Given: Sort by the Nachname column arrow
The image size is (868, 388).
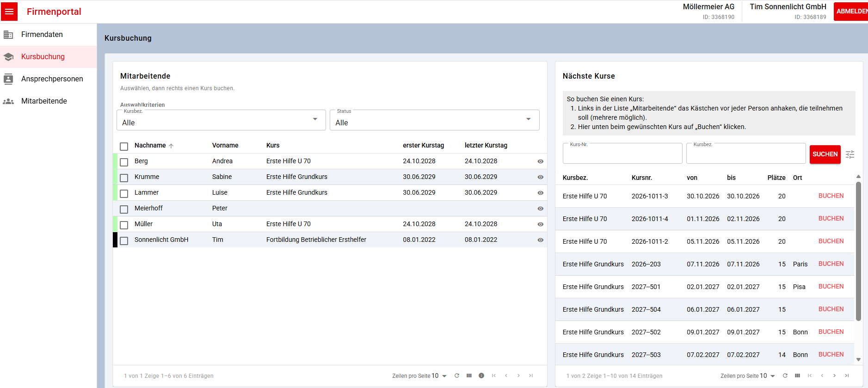Looking at the screenshot, I should 171,146.
